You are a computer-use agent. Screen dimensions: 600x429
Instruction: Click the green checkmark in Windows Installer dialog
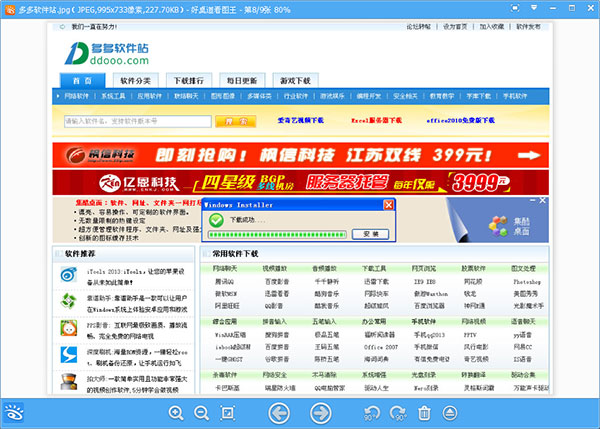(216, 220)
